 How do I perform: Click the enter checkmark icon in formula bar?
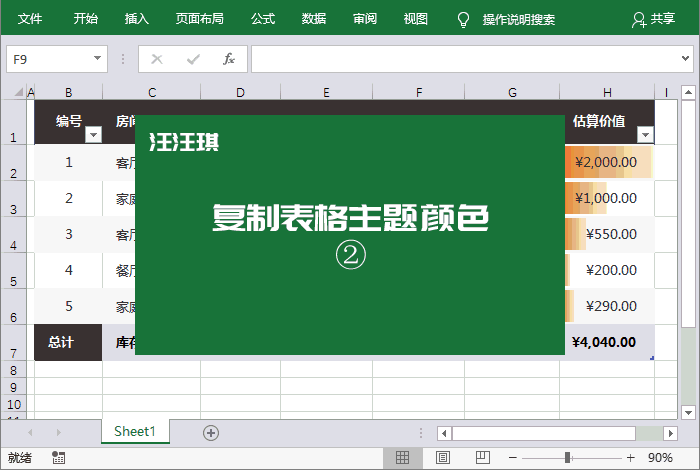tap(193, 59)
